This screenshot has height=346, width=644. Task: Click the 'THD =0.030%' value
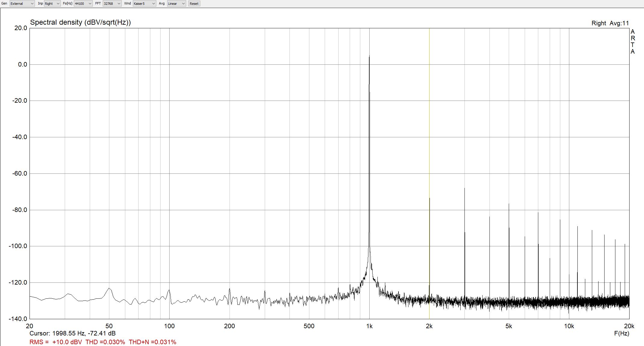105,342
